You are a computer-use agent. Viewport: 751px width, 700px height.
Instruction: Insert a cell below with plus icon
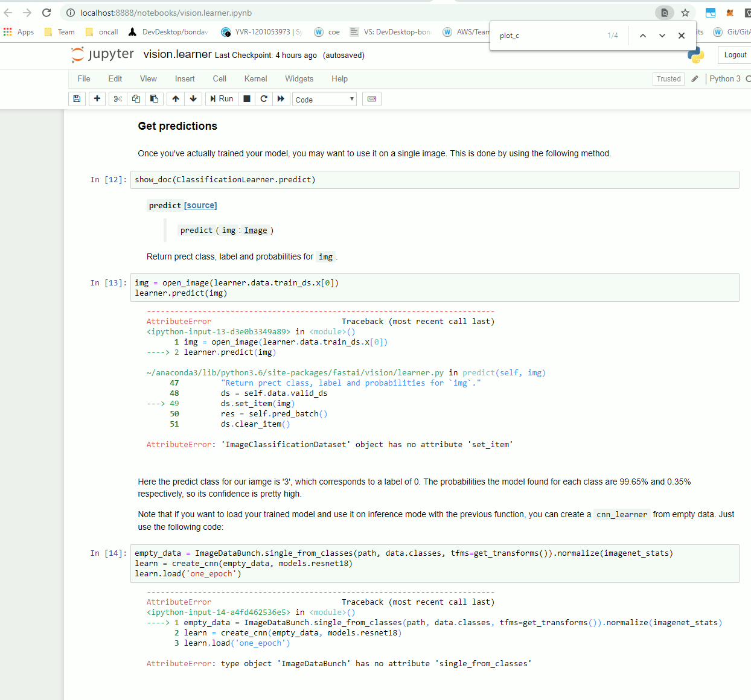[x=97, y=99]
